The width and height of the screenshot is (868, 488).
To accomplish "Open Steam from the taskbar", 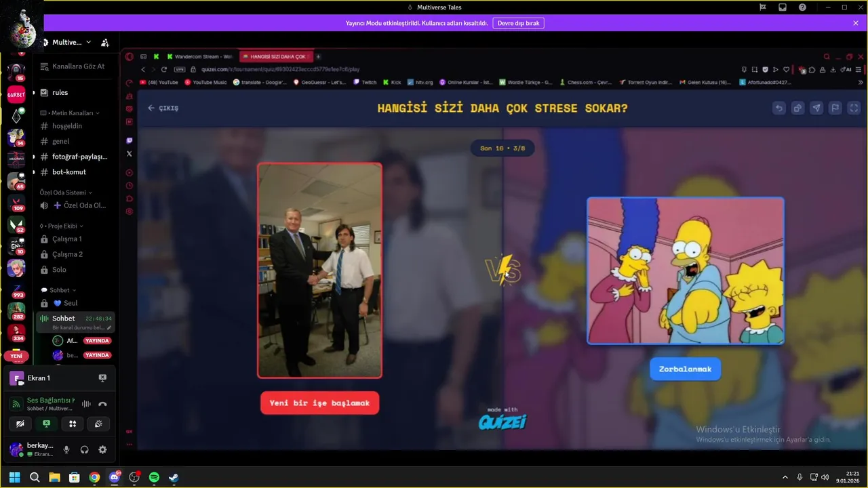I will pyautogui.click(x=174, y=477).
